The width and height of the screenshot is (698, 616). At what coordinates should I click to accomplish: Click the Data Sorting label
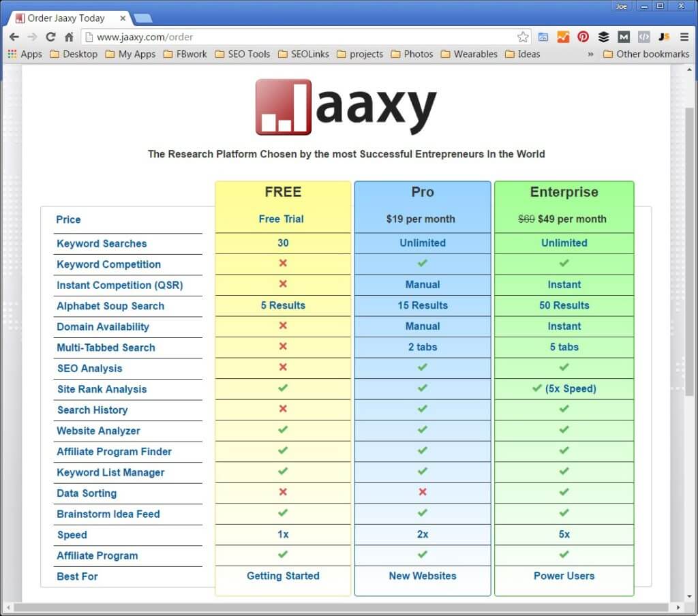click(87, 493)
